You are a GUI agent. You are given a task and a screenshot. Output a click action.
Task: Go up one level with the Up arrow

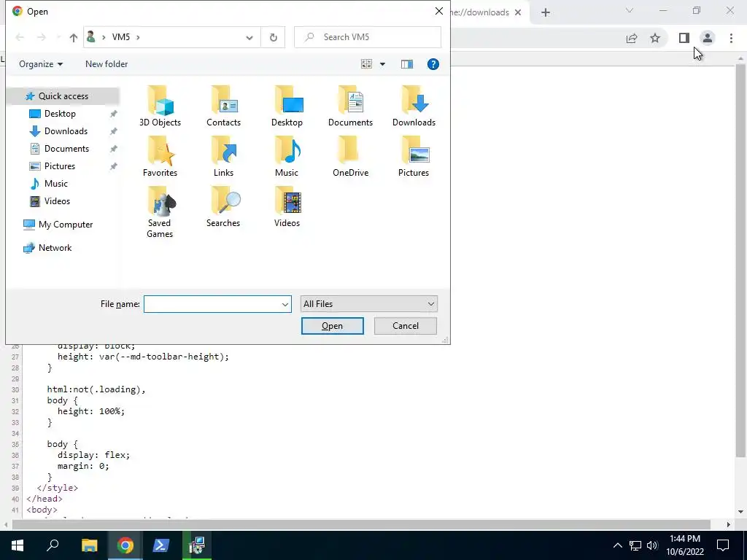(x=74, y=37)
